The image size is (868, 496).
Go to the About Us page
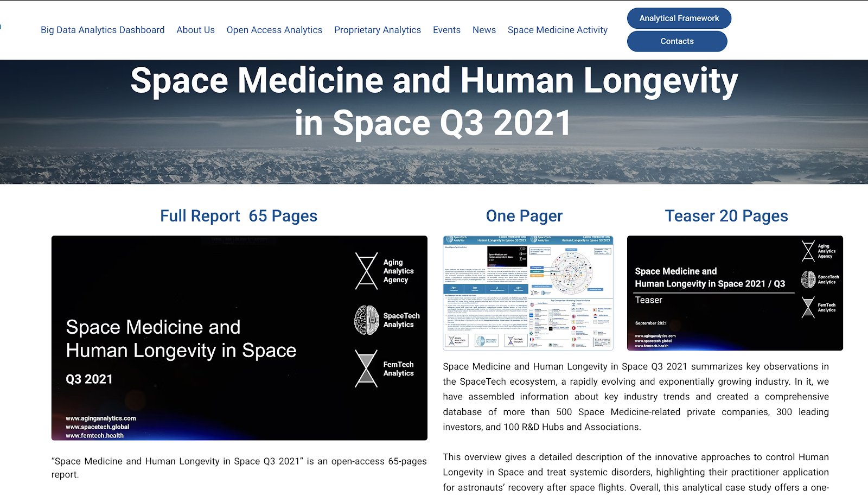click(x=195, y=30)
